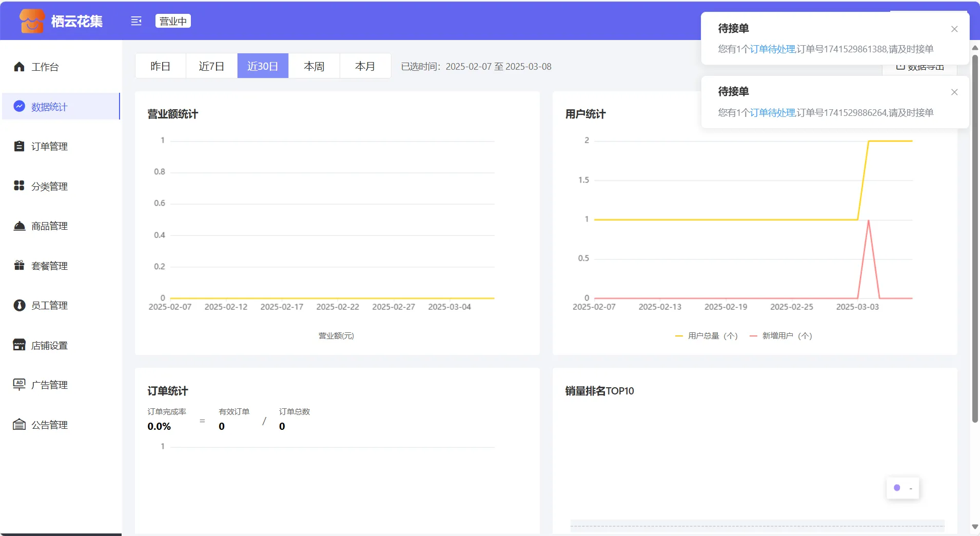The image size is (980, 536).
Task: Click the 员工管理 person icon
Action: [19, 305]
